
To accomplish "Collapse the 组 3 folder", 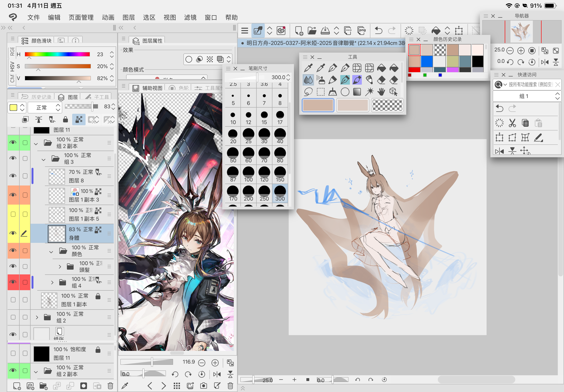I will [x=43, y=160].
